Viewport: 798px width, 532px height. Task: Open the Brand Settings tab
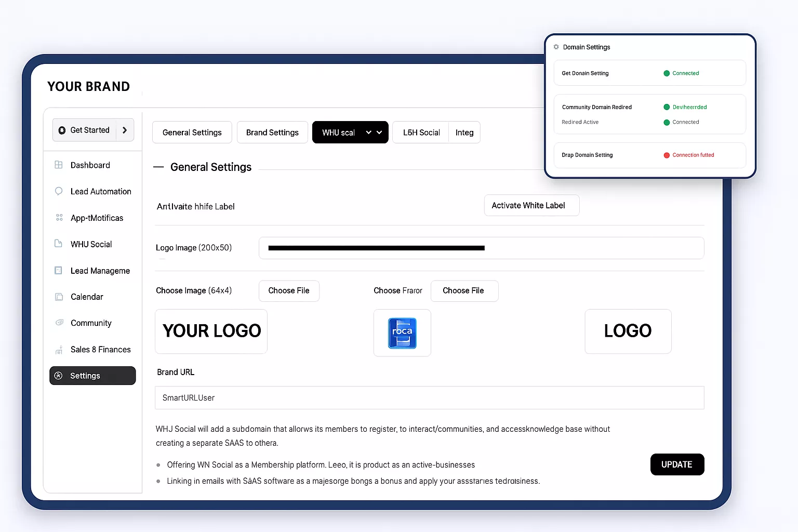click(272, 132)
